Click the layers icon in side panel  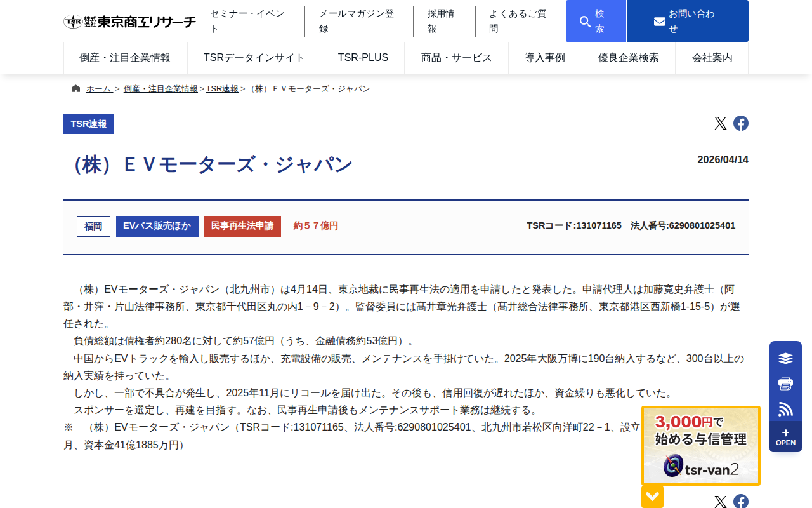tap(785, 358)
